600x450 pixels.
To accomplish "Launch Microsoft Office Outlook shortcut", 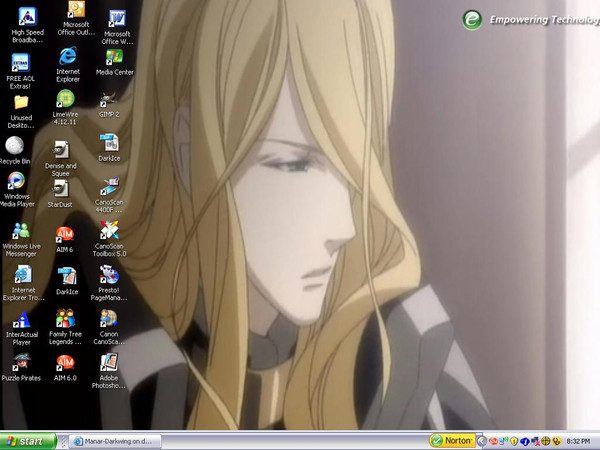I will (76, 18).
